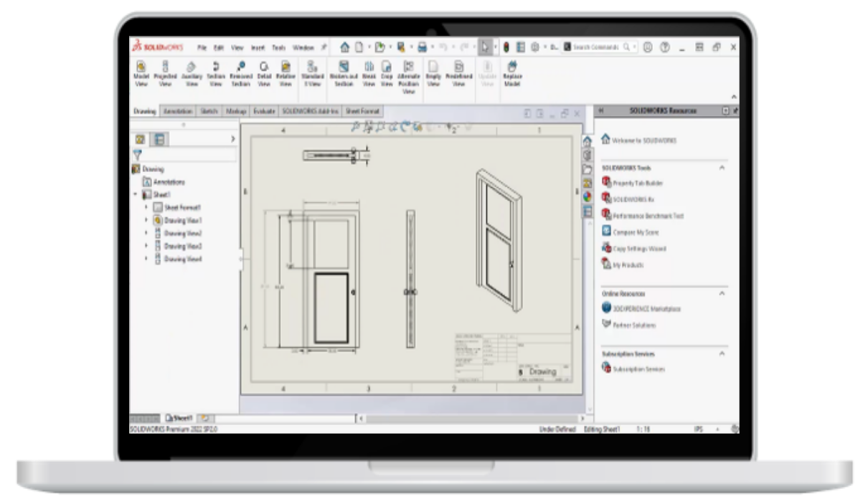Select the Broken-out Section tool

click(344, 70)
